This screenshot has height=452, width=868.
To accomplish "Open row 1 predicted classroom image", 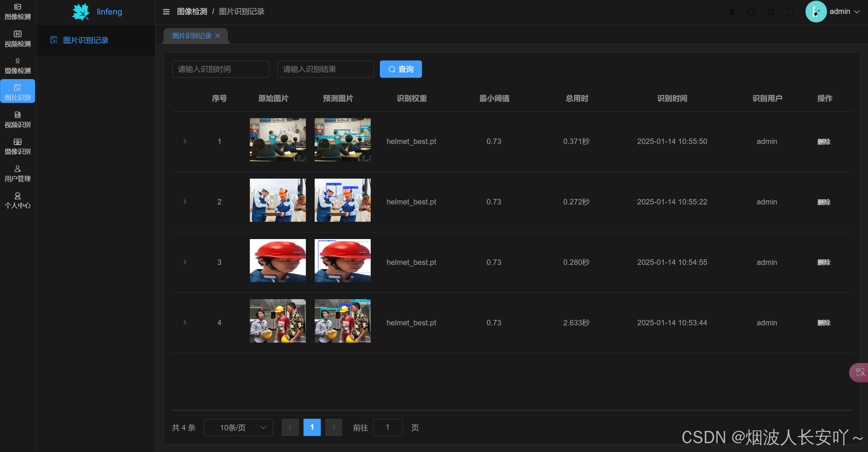I will click(343, 140).
